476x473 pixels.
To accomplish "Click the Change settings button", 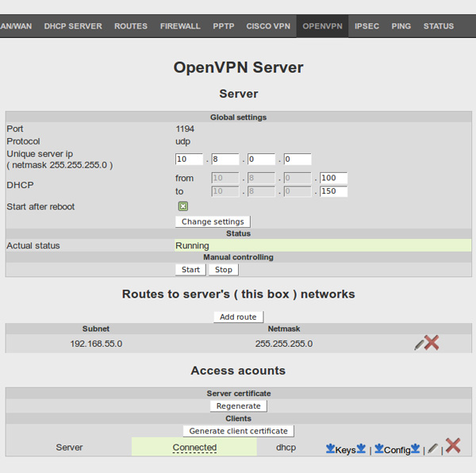I will tap(213, 221).
